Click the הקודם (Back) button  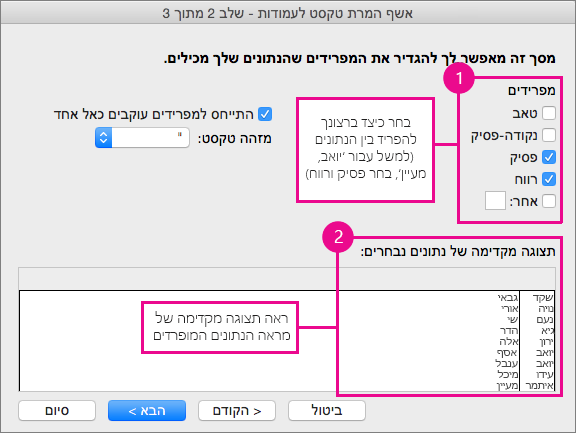pos(237,410)
